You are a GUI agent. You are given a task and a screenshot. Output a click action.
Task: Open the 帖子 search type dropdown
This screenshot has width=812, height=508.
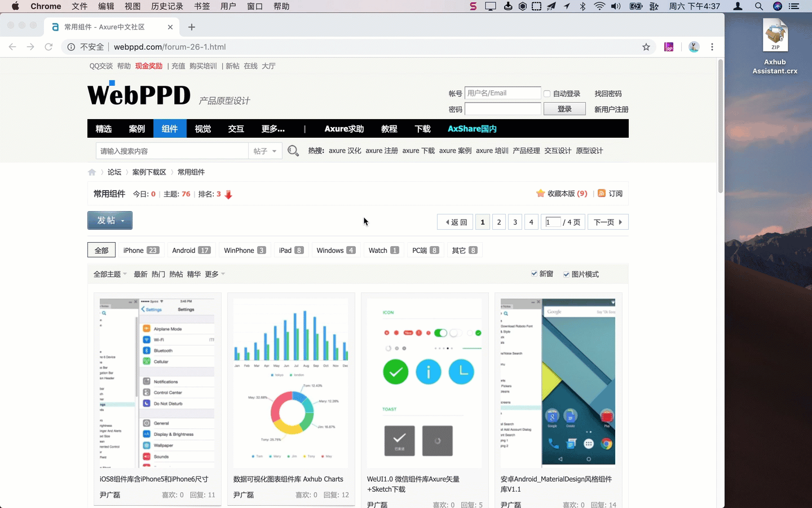pyautogui.click(x=265, y=151)
